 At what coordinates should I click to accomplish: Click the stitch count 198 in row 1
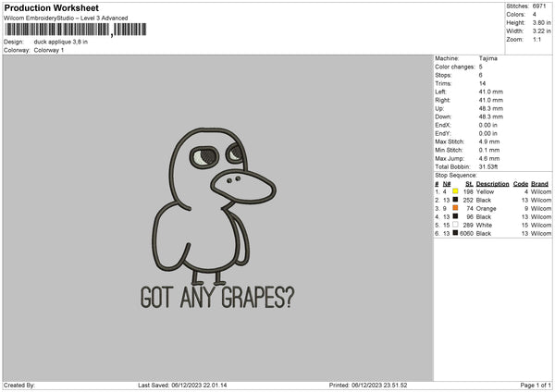point(468,191)
